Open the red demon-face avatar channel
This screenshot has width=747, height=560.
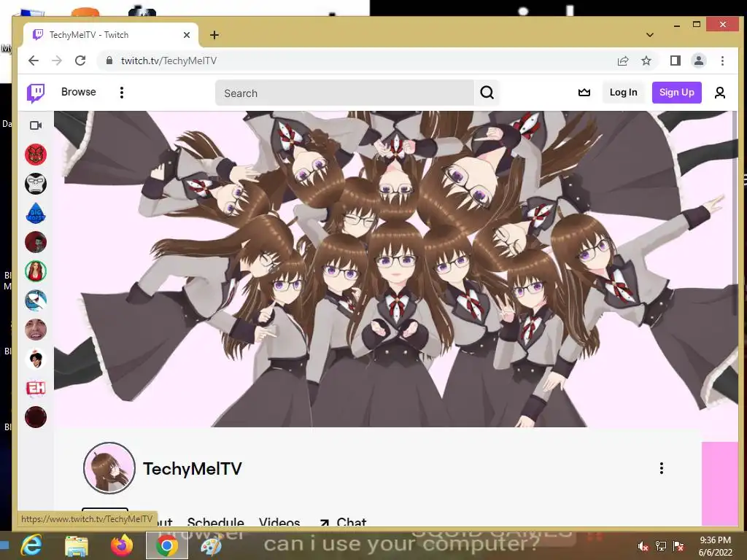pyautogui.click(x=36, y=155)
